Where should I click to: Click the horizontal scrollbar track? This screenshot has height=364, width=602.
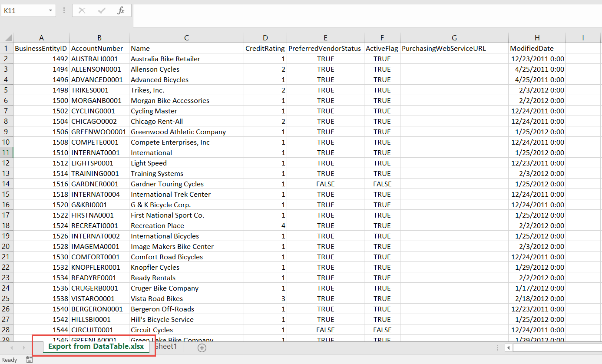click(557, 347)
